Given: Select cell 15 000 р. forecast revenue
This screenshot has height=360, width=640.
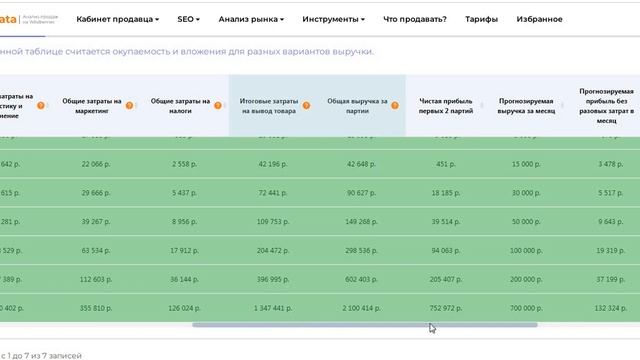Looking at the screenshot, I should [x=526, y=164].
